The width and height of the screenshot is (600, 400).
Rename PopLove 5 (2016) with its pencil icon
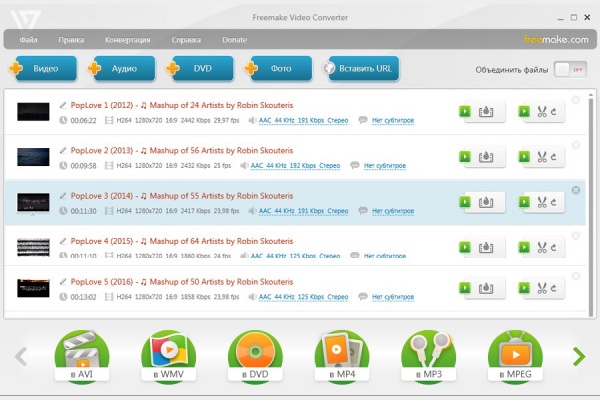tap(63, 281)
